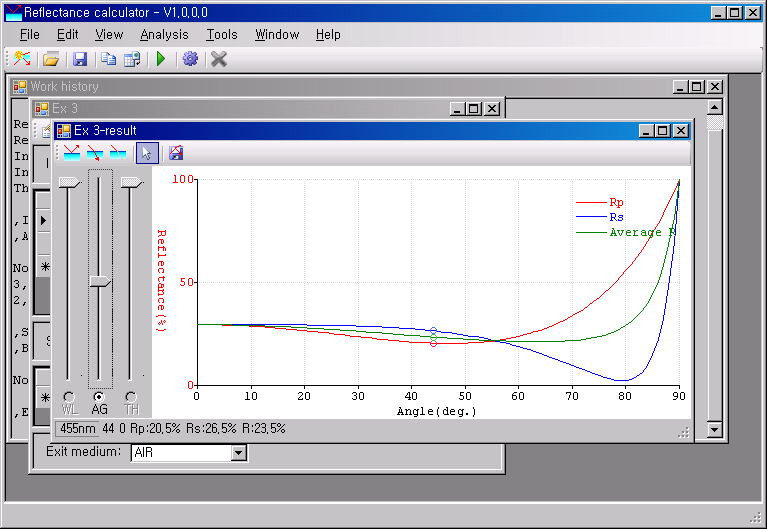
Task: Click the AG angle slider handle
Action: coord(100,282)
